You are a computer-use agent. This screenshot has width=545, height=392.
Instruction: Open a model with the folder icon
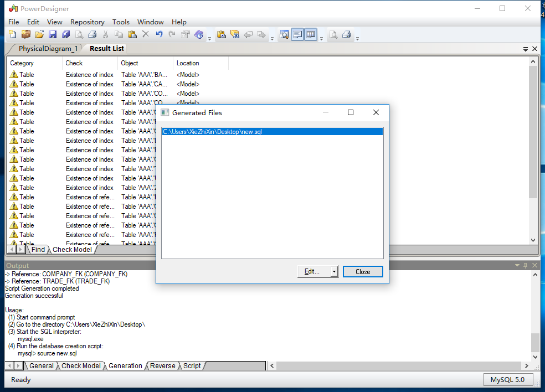(x=39, y=34)
